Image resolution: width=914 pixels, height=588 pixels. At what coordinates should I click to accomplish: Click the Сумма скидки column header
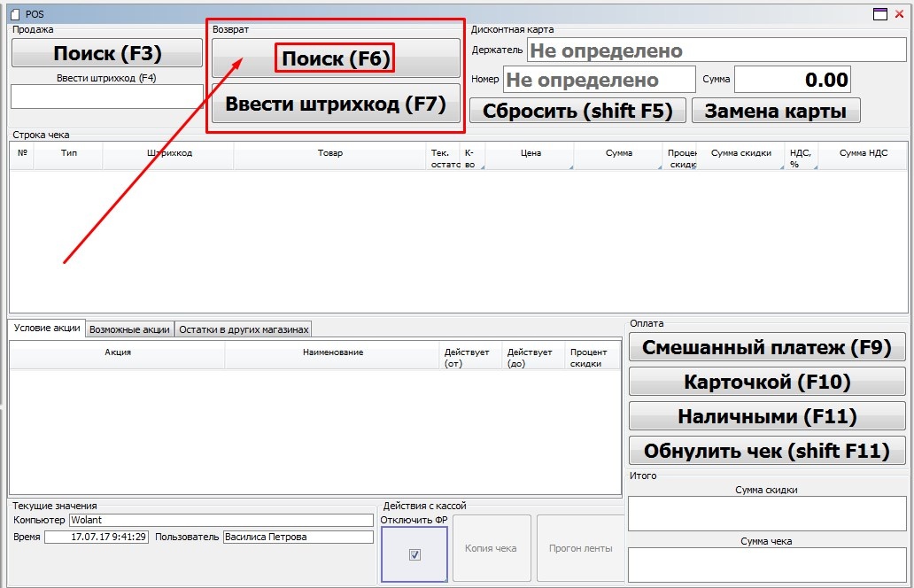[740, 154]
